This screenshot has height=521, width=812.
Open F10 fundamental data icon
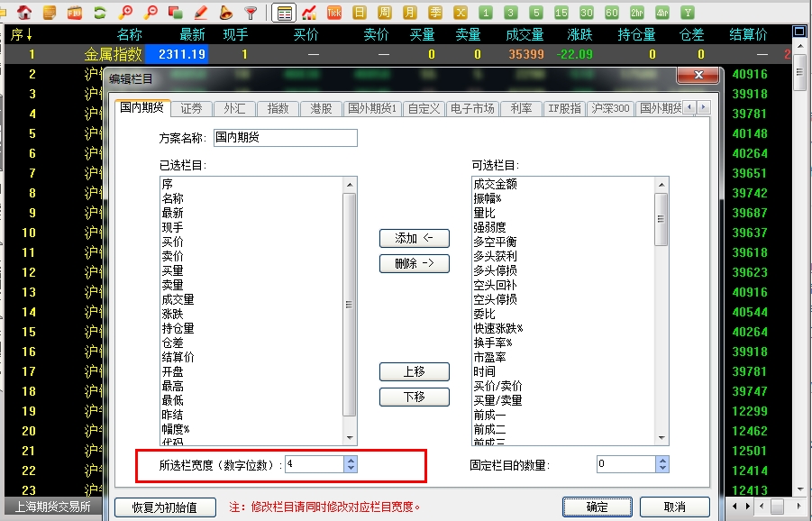point(74,10)
